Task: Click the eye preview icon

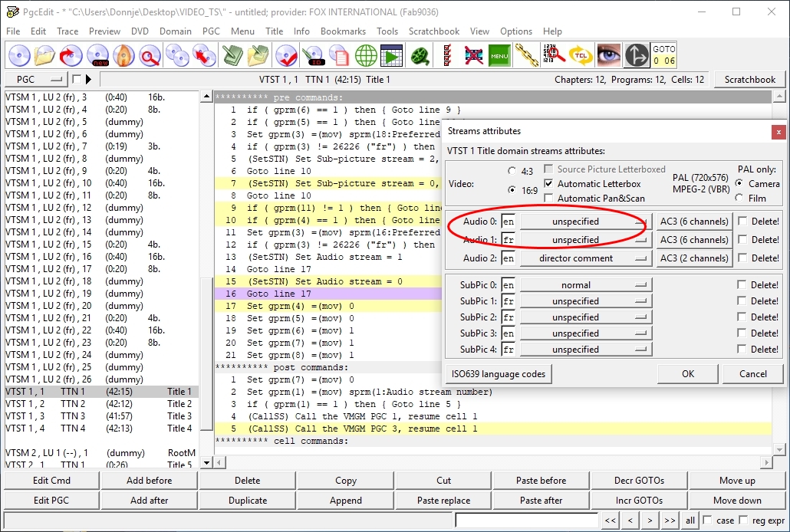Action: point(609,55)
